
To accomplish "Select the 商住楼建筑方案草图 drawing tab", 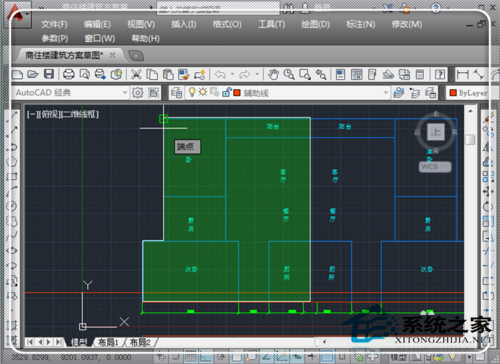I will [64, 55].
